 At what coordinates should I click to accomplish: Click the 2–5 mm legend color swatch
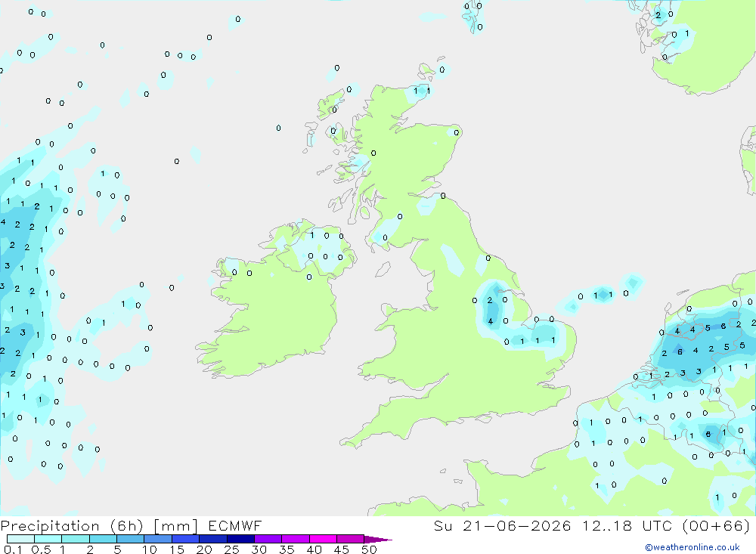pos(103,539)
